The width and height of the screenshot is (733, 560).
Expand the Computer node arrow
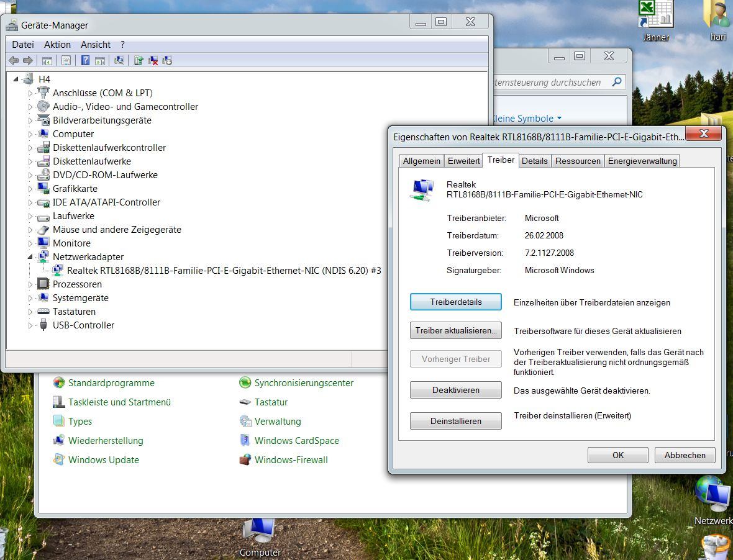30,134
